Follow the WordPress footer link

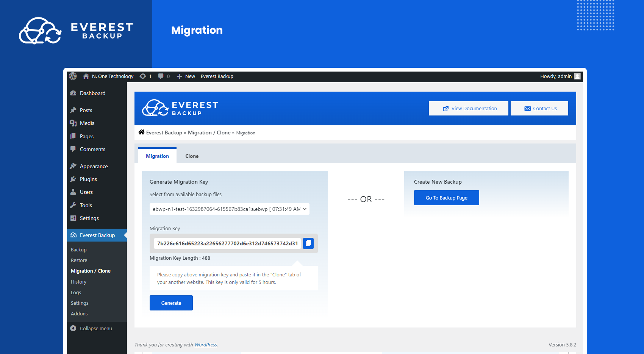(x=206, y=345)
